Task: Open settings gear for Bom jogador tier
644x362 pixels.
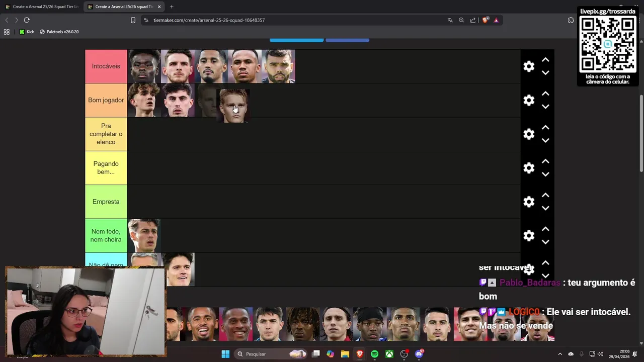Action: point(529,100)
